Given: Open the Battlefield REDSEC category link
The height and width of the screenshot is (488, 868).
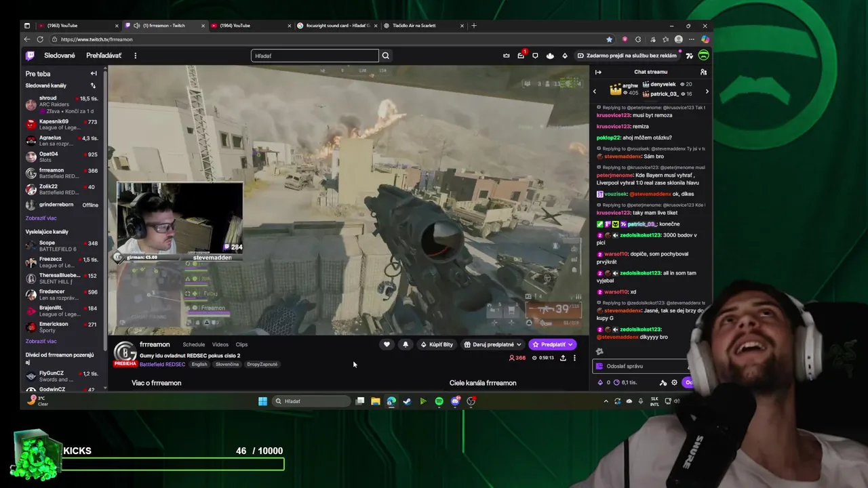Looking at the screenshot, I should point(162,365).
